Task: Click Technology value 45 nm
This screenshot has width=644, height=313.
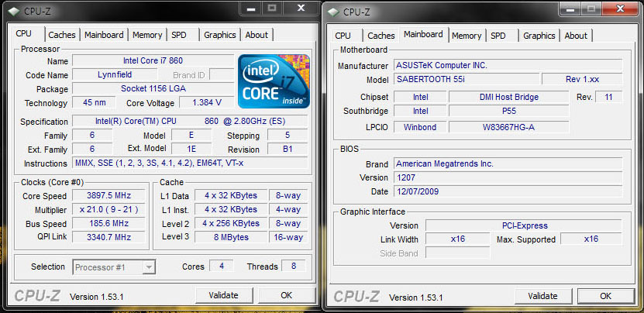Action: tap(94, 102)
